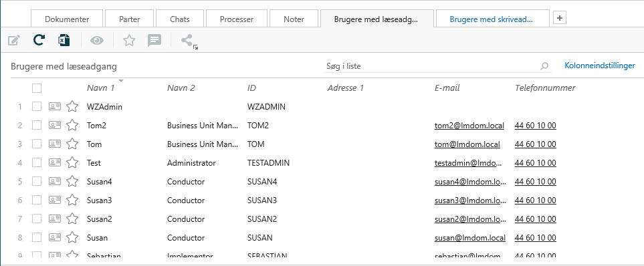The width and height of the screenshot is (644, 266).
Task: Open the Brugere med skrivead... tab
Action: (492, 19)
